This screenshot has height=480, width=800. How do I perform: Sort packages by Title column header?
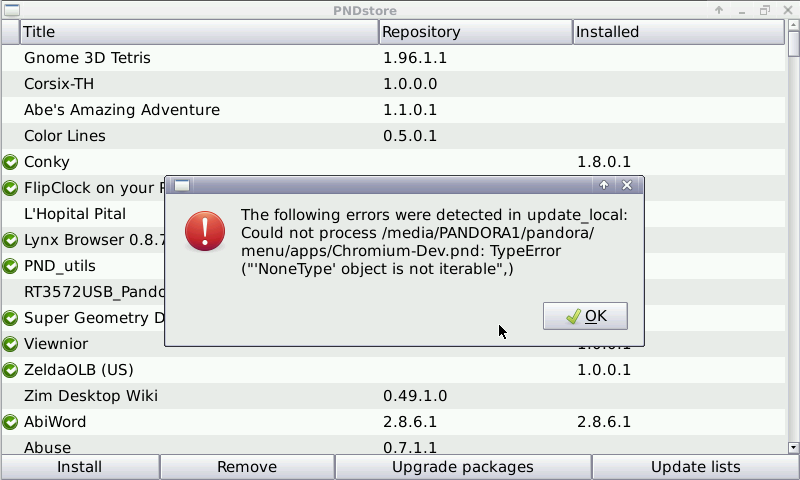[x=198, y=32]
